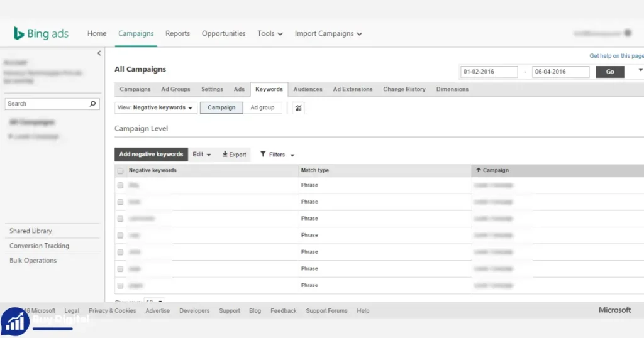The height and width of the screenshot is (338, 644).
Task: Open Support Forums footer link
Action: [326, 310]
